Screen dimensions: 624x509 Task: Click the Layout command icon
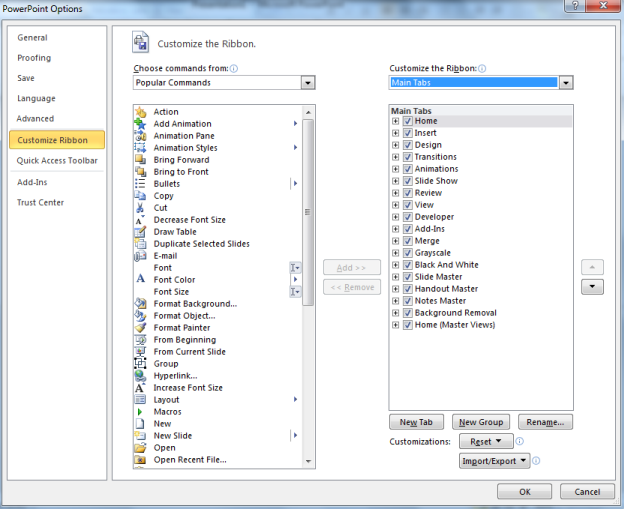(140, 400)
